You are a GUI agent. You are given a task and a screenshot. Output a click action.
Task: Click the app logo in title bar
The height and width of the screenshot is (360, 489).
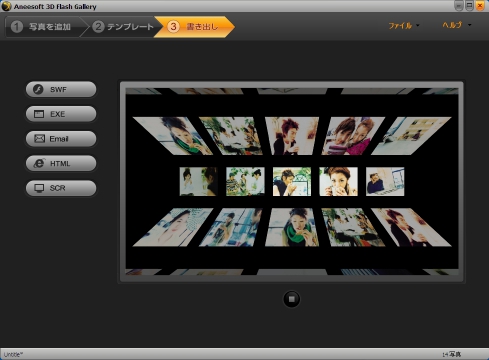coord(6,6)
